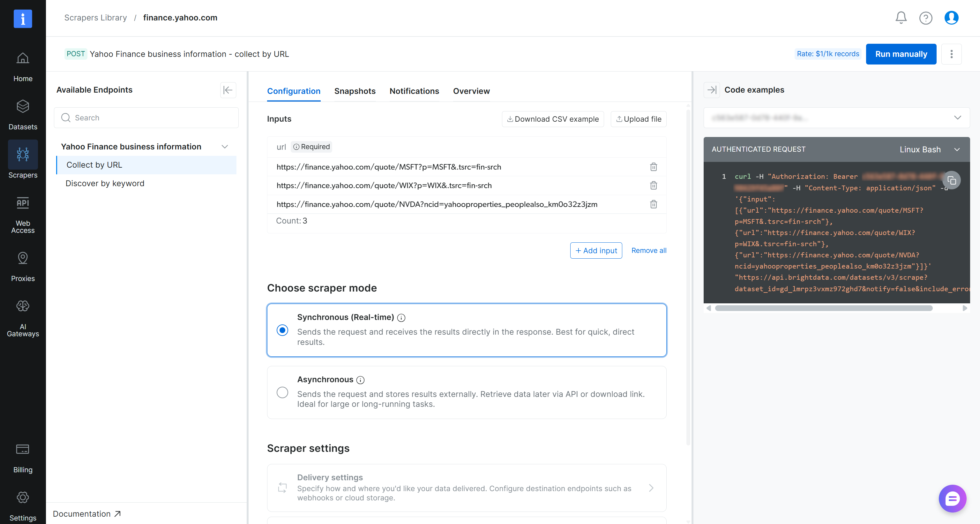The width and height of the screenshot is (980, 524).
Task: Select Asynchronous scraper mode
Action: 282,392
